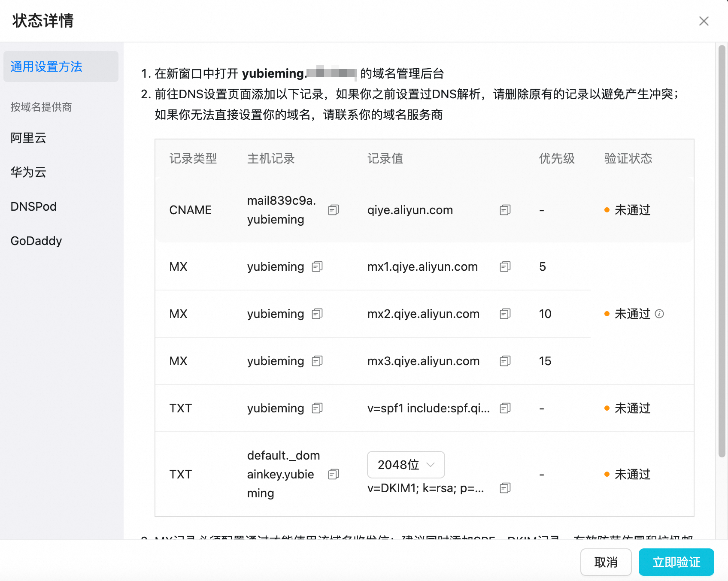The height and width of the screenshot is (581, 728).
Task: Click the 主机记录 column header
Action: coord(271,158)
